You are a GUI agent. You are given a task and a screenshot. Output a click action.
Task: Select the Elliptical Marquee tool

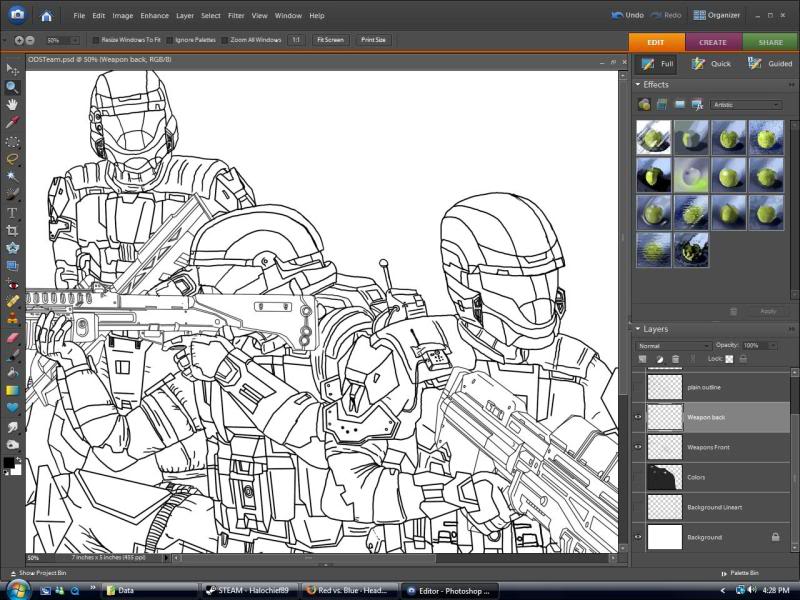12,141
